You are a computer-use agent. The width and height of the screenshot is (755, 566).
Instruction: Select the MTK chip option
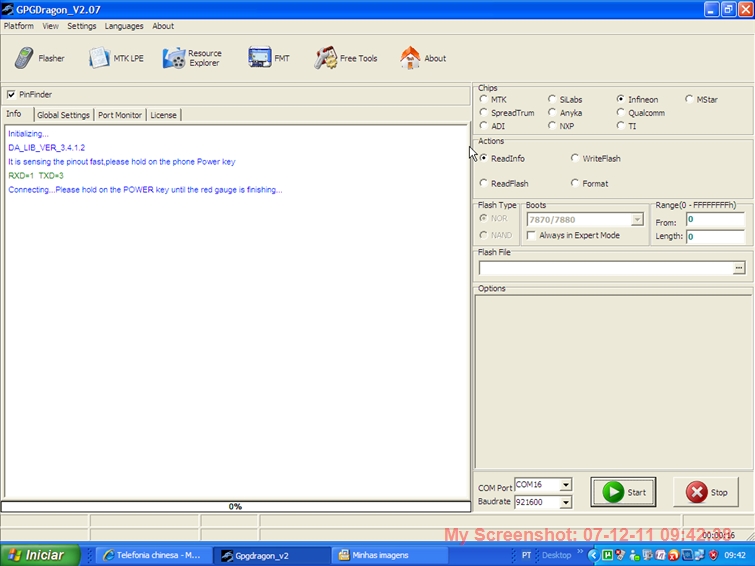click(x=483, y=99)
